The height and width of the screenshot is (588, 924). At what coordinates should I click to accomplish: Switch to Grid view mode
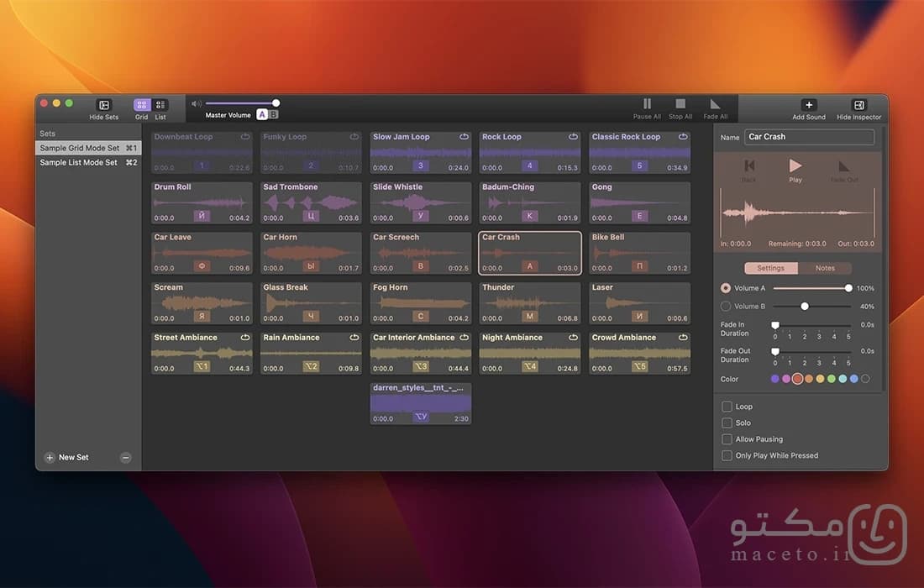tap(141, 105)
